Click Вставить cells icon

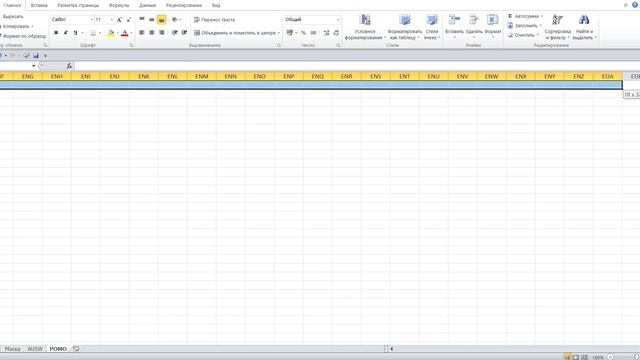454,20
